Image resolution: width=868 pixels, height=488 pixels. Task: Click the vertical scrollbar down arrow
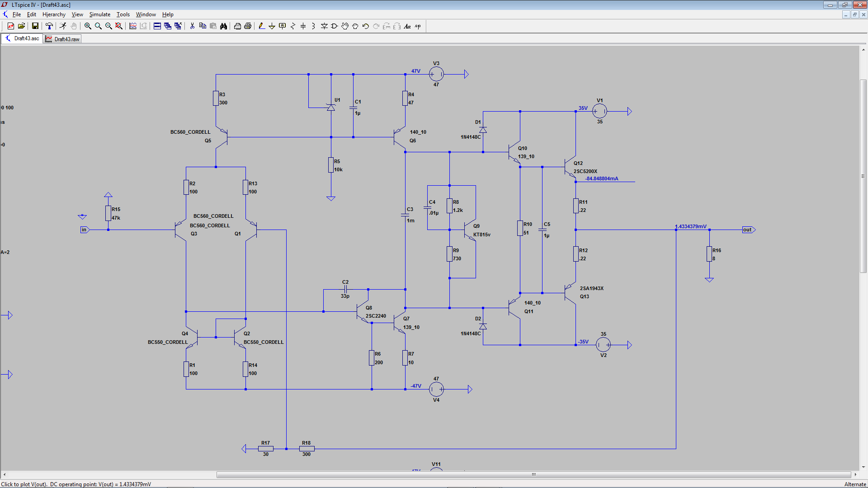point(863,467)
